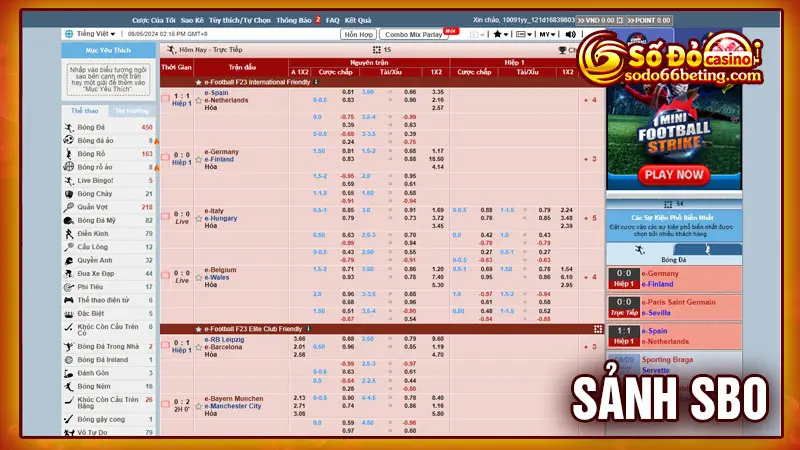Click PLAY NOW on Mini Football Strike banner
The width and height of the screenshot is (800, 450).
(673, 174)
